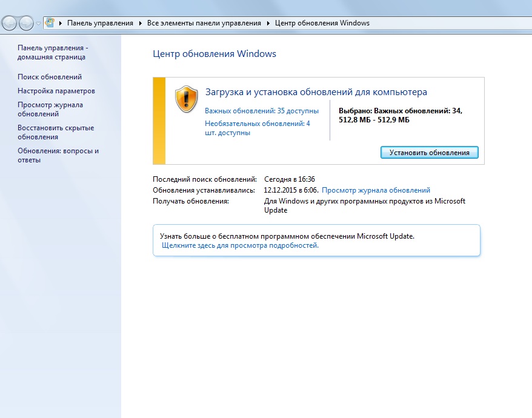Expand the arrow before Панель управления breadcrumb
532x418 pixels.
pos(61,23)
